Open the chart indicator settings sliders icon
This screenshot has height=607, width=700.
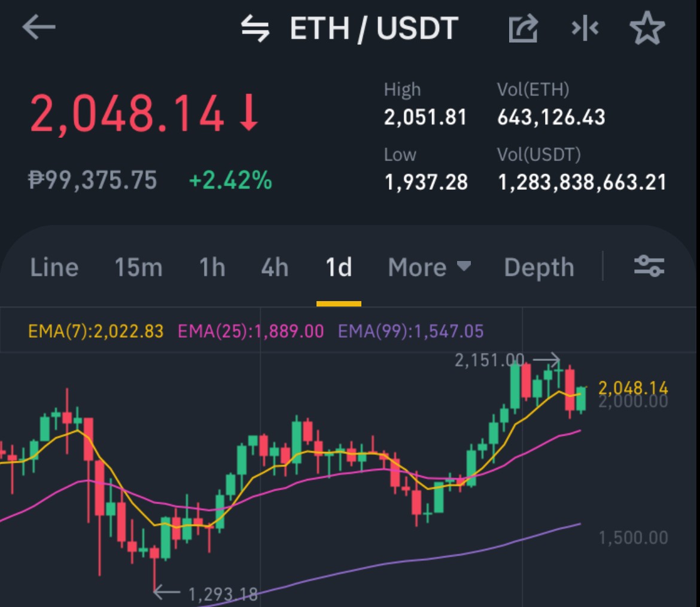[649, 266]
